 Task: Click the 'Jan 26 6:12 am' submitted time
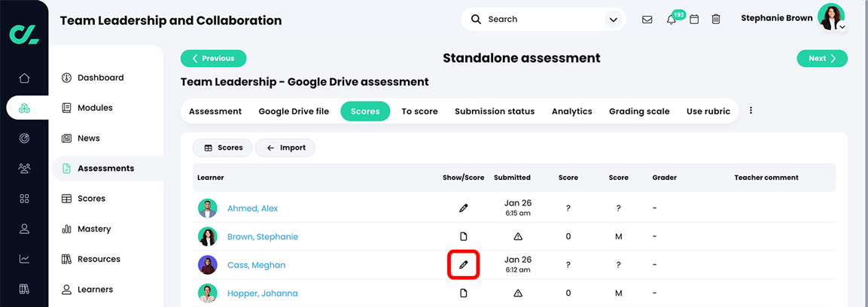518,264
